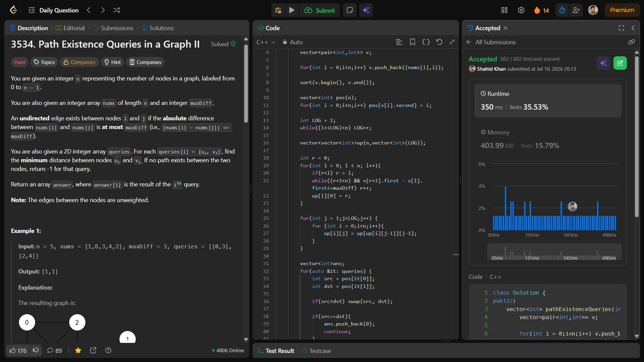Switch to the Description tab
Image resolution: width=644 pixels, height=362 pixels.
coord(28,28)
